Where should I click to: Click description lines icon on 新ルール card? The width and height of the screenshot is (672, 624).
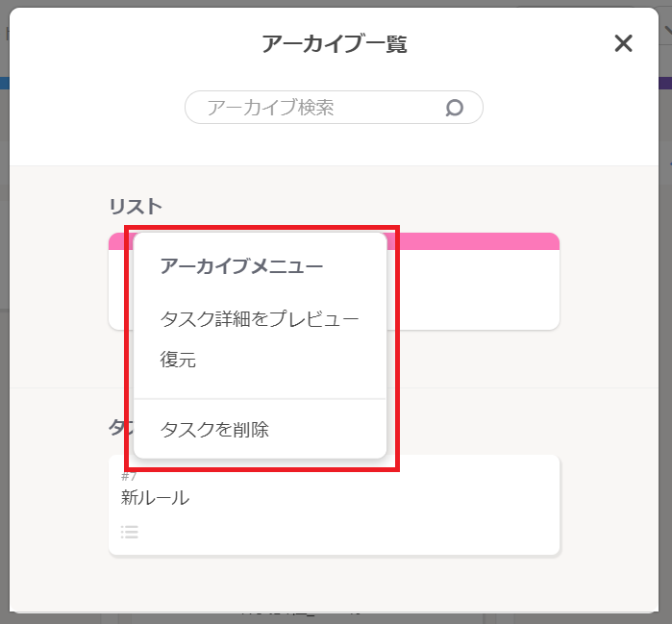pyautogui.click(x=130, y=532)
